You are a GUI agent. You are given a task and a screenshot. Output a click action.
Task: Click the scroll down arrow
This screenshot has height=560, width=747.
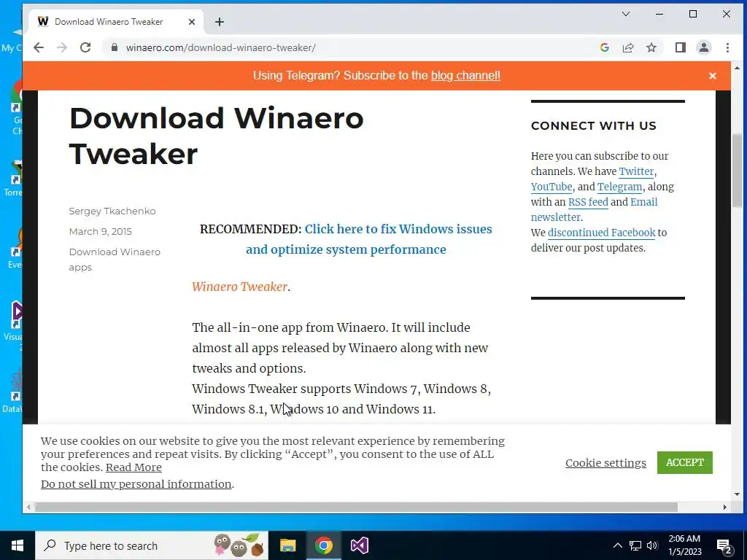coord(737,495)
